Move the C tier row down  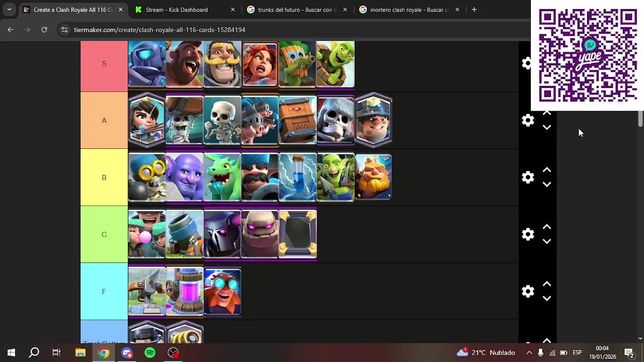click(547, 241)
